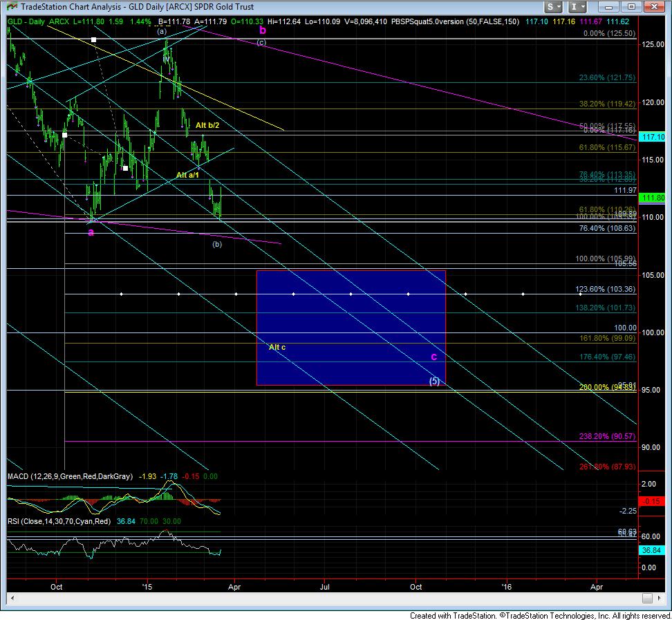Open the S symbol-link dropdown
Viewport: 672px width, 620px height.
[x=554, y=7]
